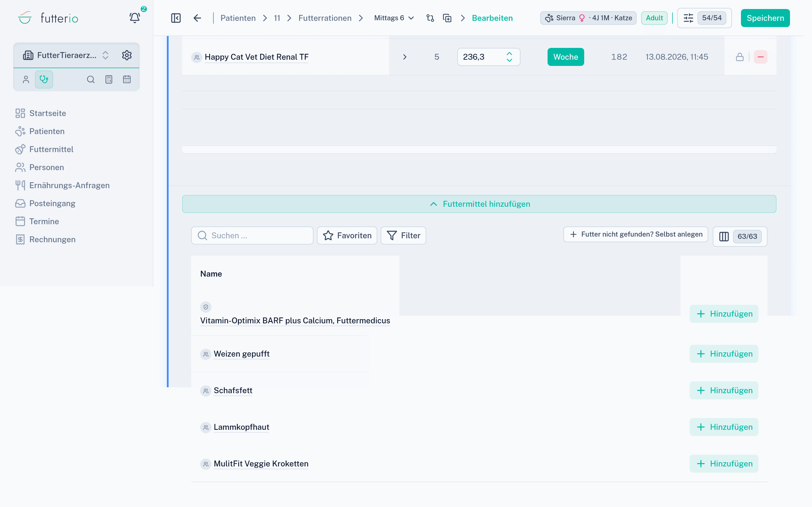This screenshot has width=812, height=507.
Task: Toggle lock on Happy Cat Renal row
Action: [x=740, y=57]
